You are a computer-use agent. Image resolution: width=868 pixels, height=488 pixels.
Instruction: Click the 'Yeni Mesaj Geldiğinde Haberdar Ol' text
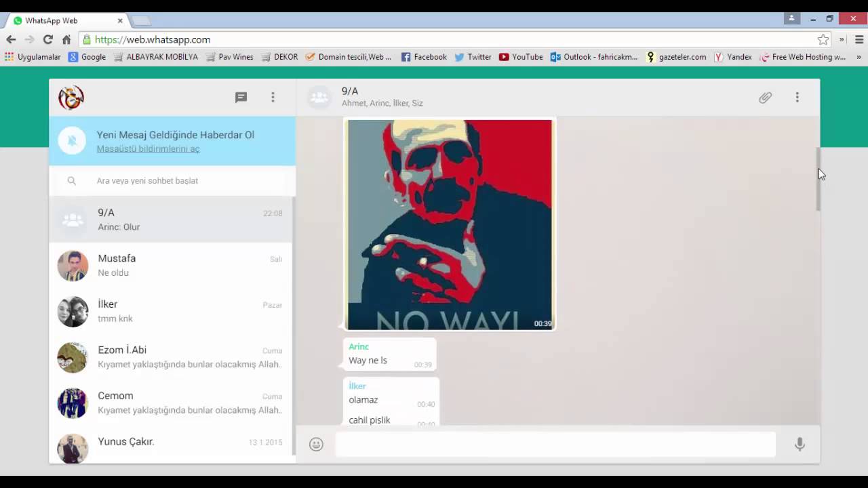pyautogui.click(x=176, y=135)
